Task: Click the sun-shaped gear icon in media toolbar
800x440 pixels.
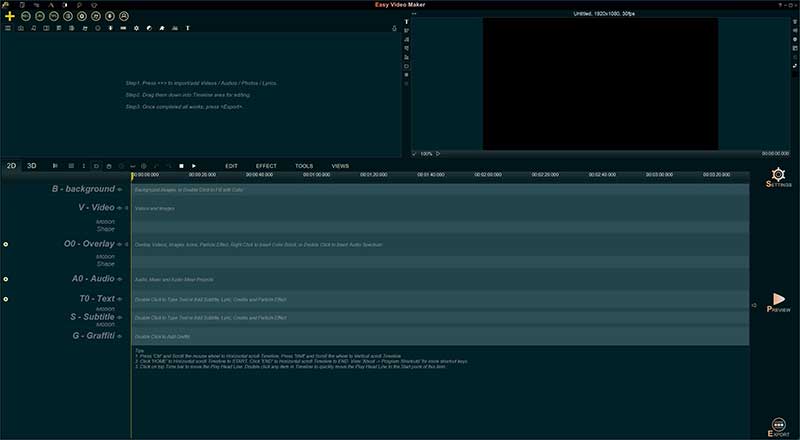Action: (x=136, y=28)
